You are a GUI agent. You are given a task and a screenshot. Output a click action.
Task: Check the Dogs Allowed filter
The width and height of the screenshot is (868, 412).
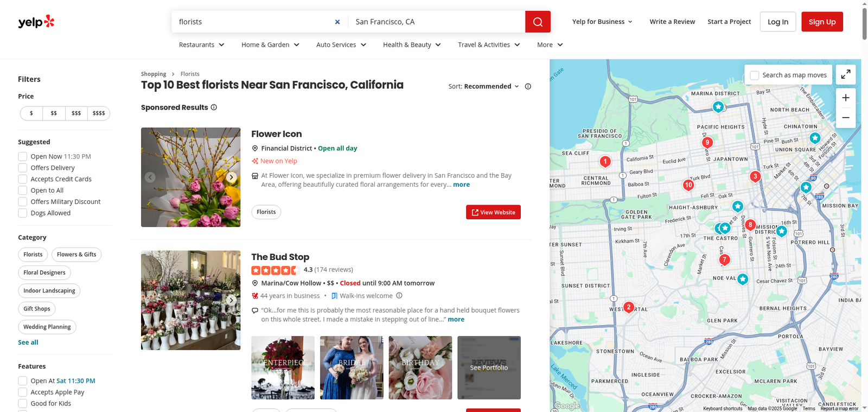coord(23,213)
